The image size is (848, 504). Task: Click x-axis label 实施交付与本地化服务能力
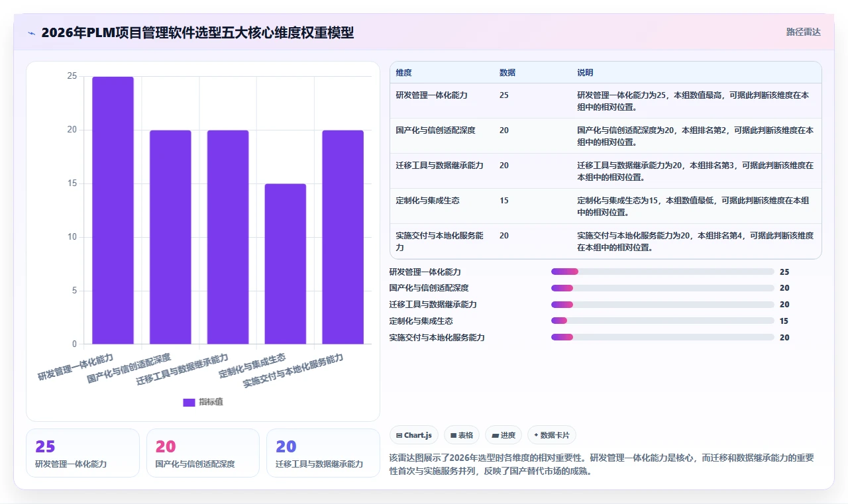293,371
